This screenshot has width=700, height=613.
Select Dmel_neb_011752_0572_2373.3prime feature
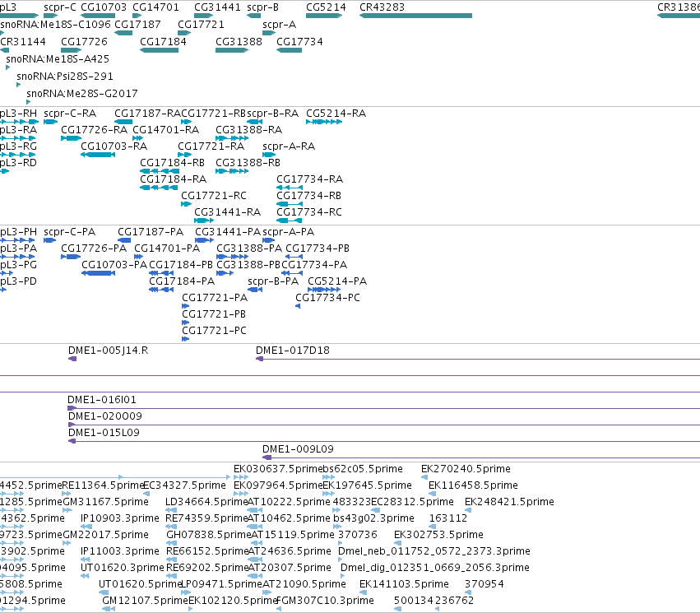tap(341, 560)
